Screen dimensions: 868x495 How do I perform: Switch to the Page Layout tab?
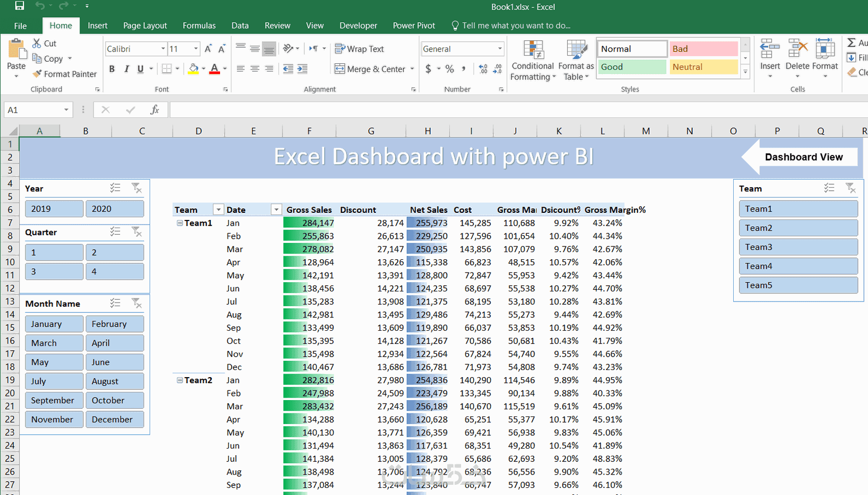click(x=145, y=26)
